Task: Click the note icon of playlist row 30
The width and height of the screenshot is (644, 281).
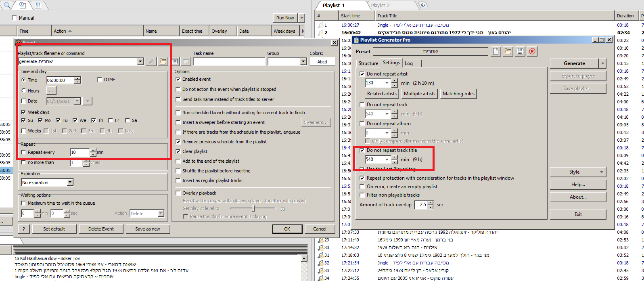Action: tap(321, 247)
